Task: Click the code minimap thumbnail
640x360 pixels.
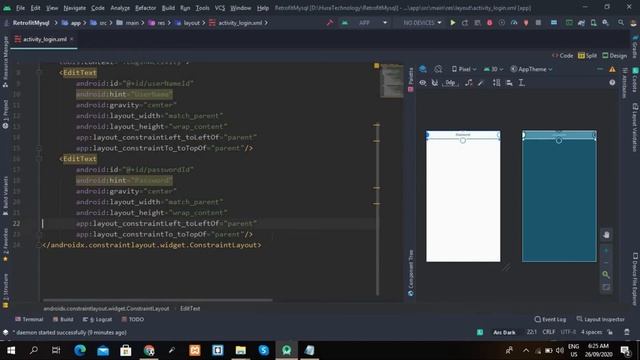Action: tap(392, 81)
